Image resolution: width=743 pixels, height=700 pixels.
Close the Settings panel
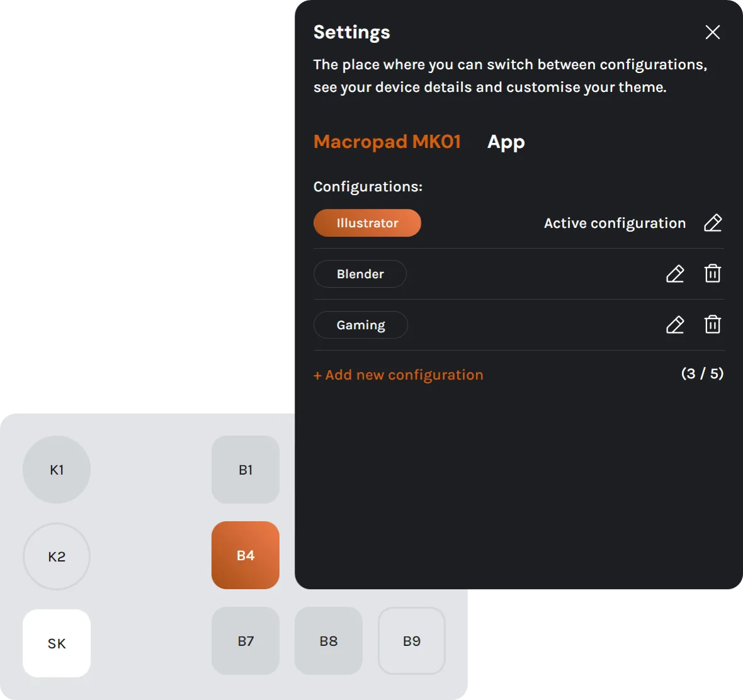712,32
